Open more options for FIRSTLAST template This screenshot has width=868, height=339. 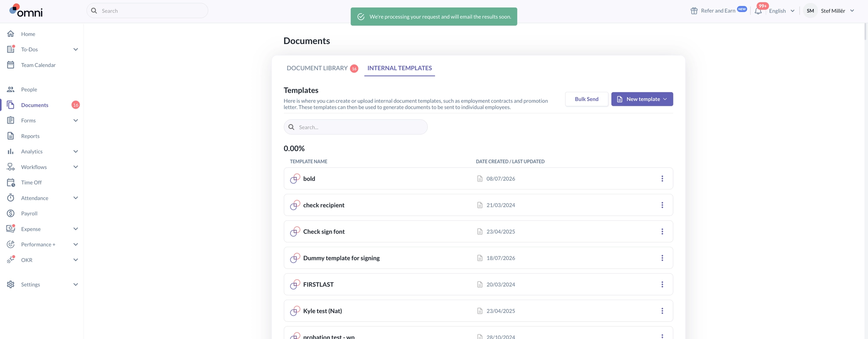point(662,284)
